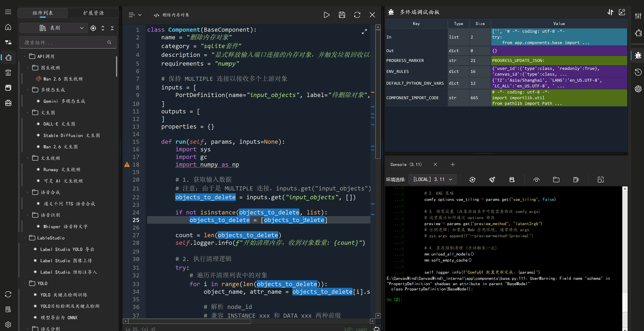Image resolution: width=644 pixels, height=331 pixels.
Task: Open the 类别 category dropdown
Action: (x=54, y=28)
